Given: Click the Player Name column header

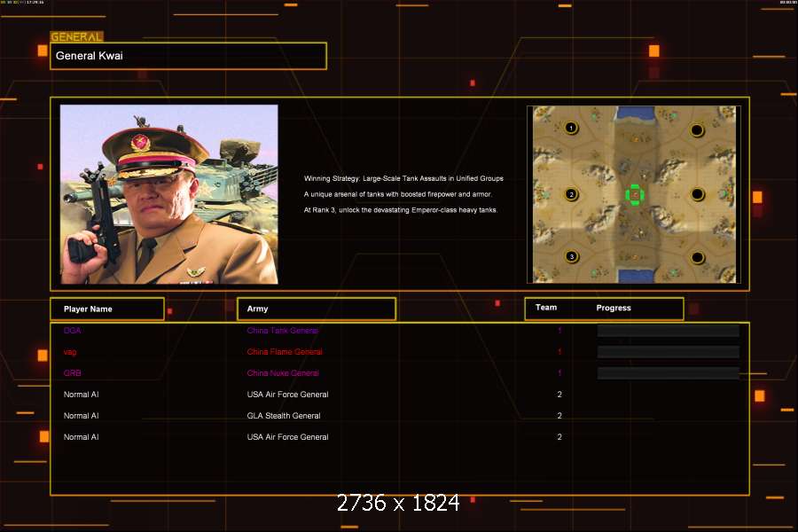Looking at the screenshot, I should pyautogui.click(x=107, y=309).
